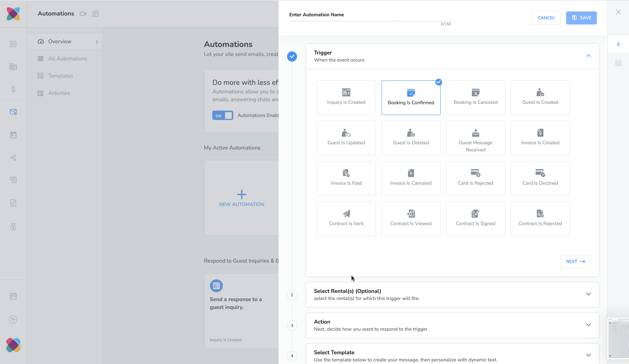Click the lightning bolt automation icon
Viewport: 629px width, 364px height.
pos(618,44)
